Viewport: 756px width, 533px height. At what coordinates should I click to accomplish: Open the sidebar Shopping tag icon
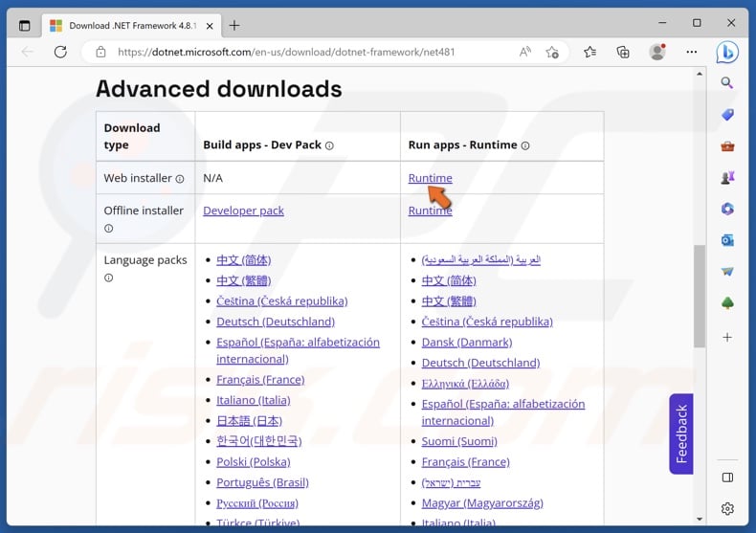tap(727, 115)
